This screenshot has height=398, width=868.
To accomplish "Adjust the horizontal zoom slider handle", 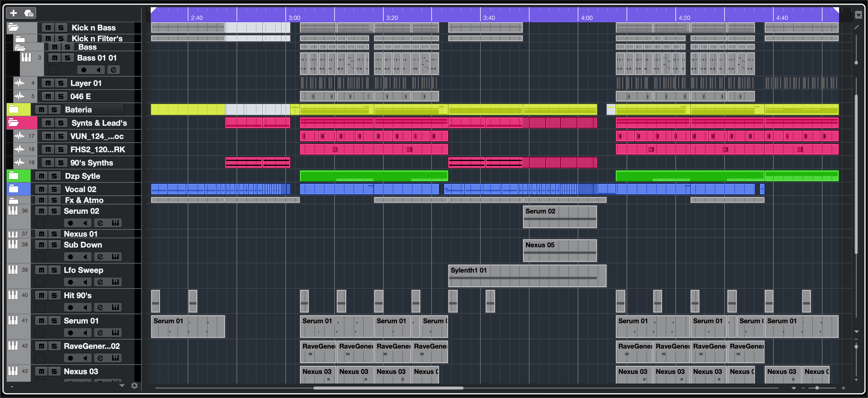I will tap(817, 388).
